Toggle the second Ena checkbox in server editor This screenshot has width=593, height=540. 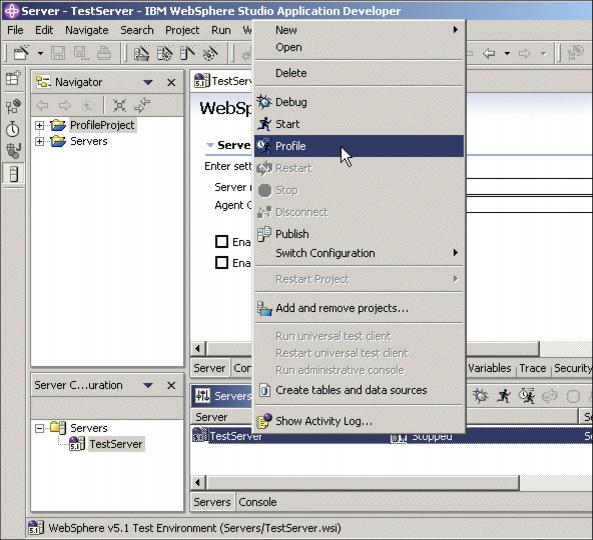(222, 262)
